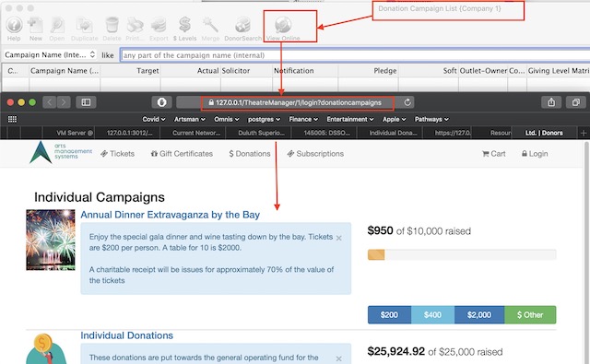The height and width of the screenshot is (364, 590).
Task: Open Annual Dinner Extravaganza by the Bay link
Action: point(170,215)
